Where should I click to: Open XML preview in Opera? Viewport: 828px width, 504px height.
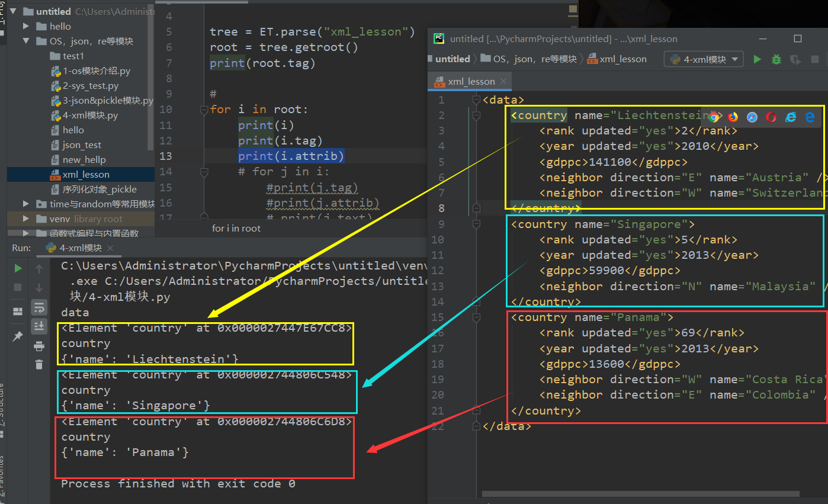point(771,117)
